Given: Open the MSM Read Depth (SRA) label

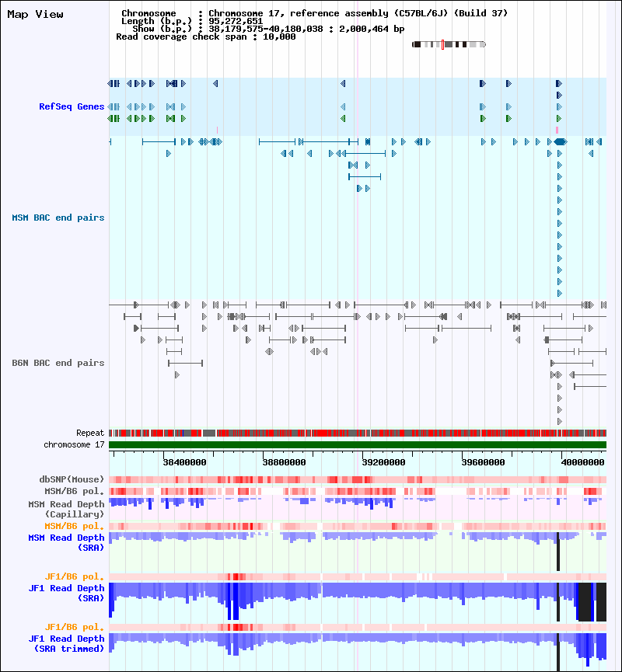Looking at the screenshot, I should coord(66,542).
